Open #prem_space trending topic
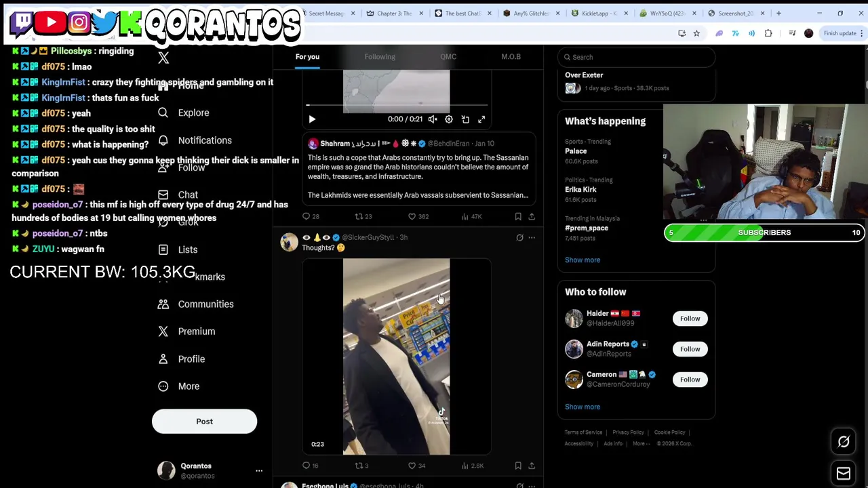The image size is (868, 488). pyautogui.click(x=587, y=228)
